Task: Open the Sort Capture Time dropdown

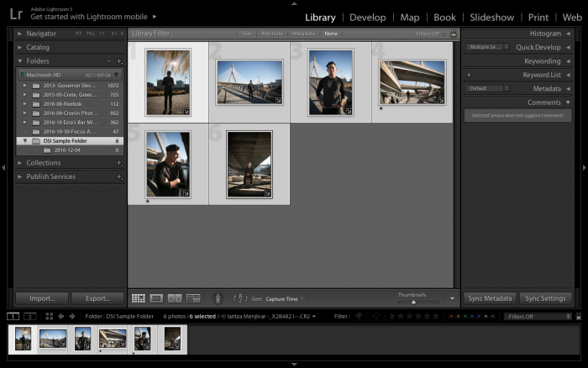Action: [285, 298]
